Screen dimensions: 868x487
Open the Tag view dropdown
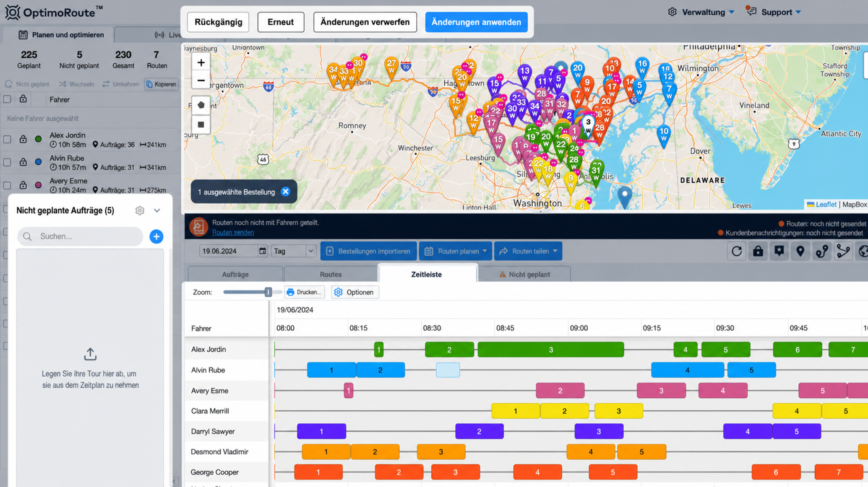coord(293,251)
